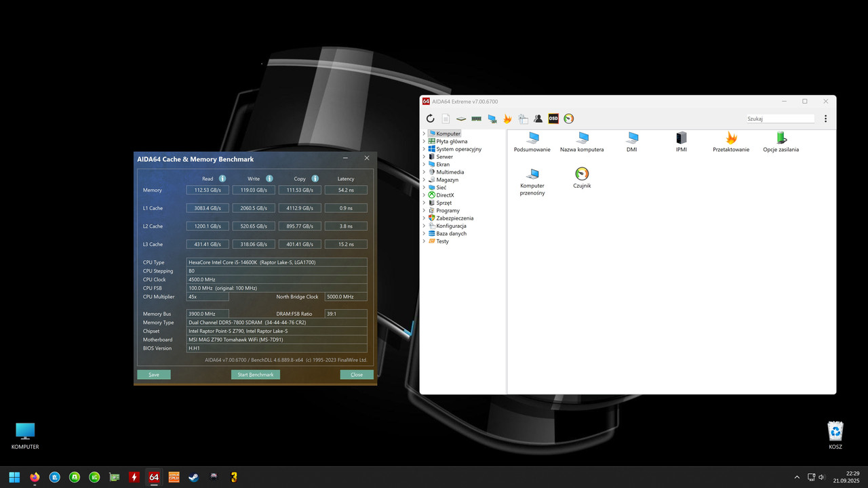Open the flame stability test toolbar icon
The image size is (868, 488).
(507, 119)
